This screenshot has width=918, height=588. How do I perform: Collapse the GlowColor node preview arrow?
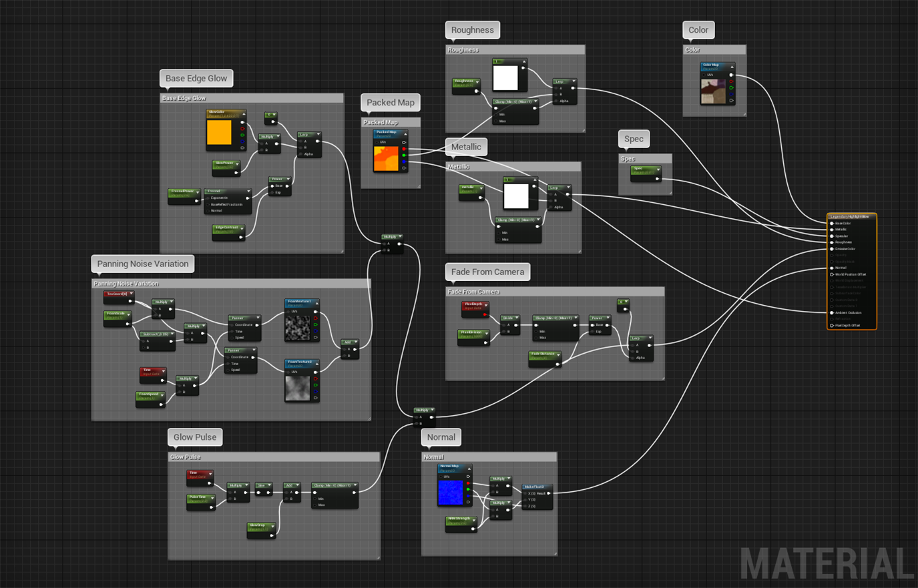243,114
